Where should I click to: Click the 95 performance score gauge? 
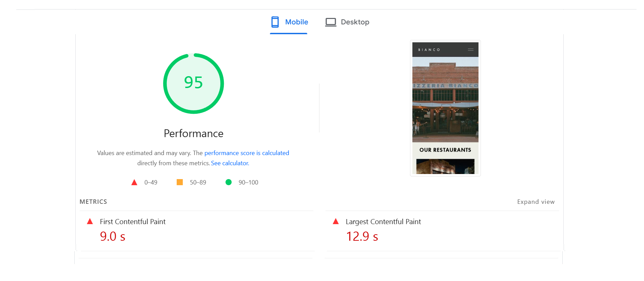(194, 83)
